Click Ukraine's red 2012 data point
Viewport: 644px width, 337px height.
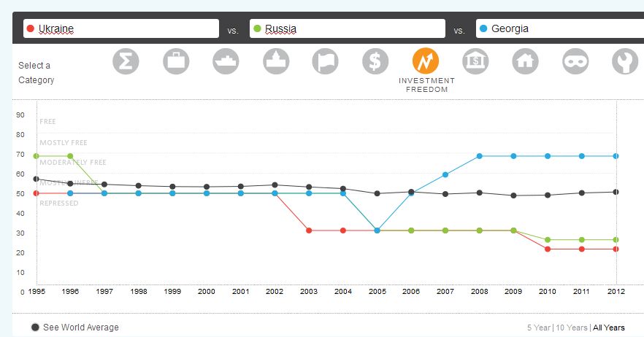(x=616, y=249)
